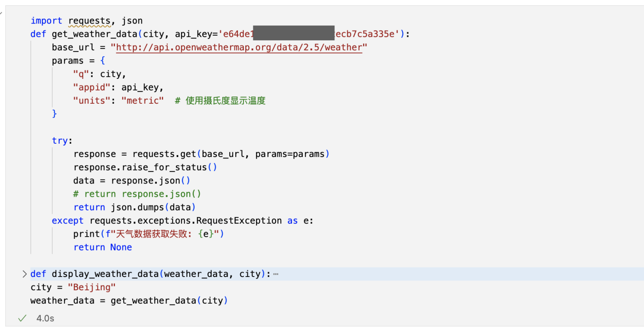This screenshot has height=331, width=644.
Task: Click the weather_data assignment on last line
Action: [x=129, y=301]
